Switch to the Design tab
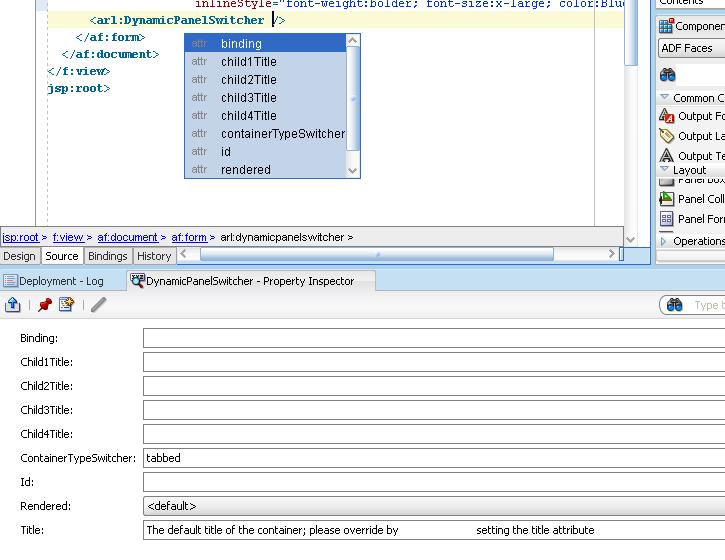This screenshot has width=725, height=560. coord(19,256)
